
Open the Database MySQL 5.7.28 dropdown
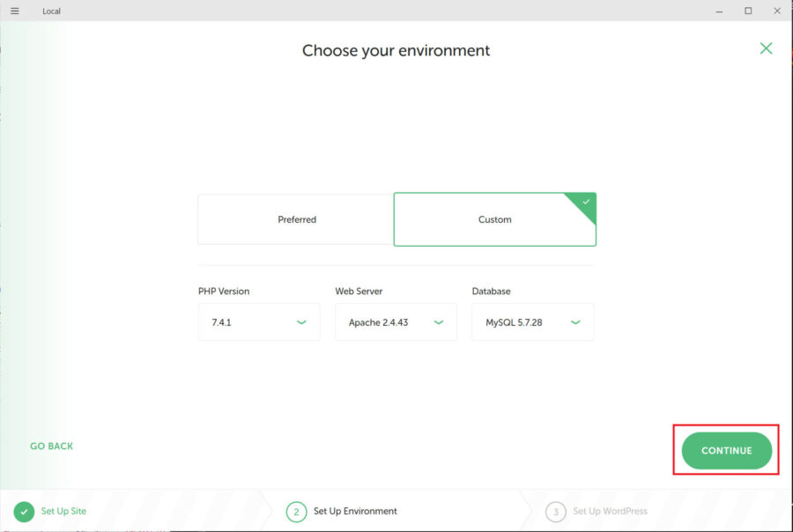click(532, 322)
